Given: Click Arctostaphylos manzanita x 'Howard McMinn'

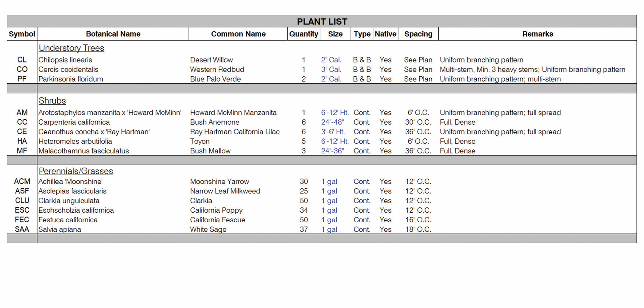Looking at the screenshot, I should pyautogui.click(x=110, y=113).
